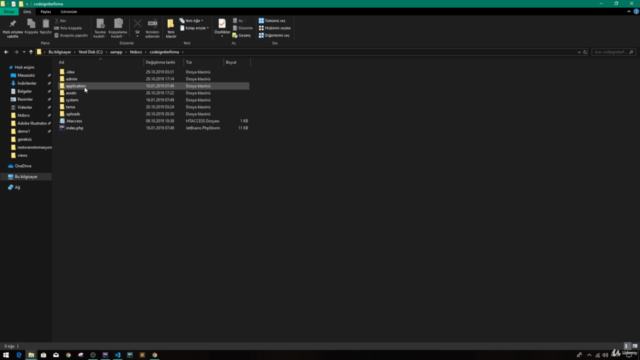This screenshot has width=640, height=360.
Task: Click the Up one level arrow
Action: (x=31, y=52)
